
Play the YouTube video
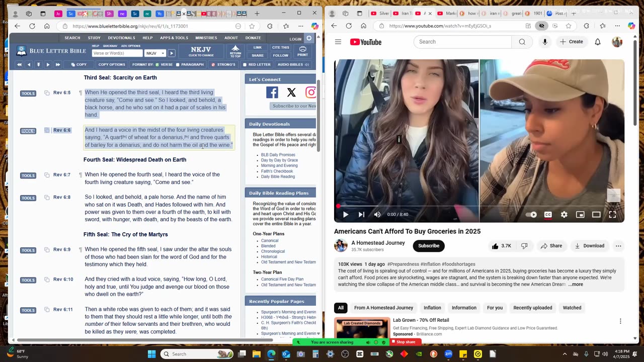346,215
